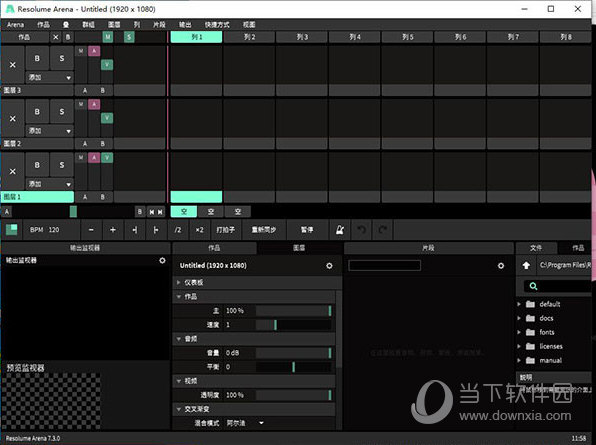Click the magnifier search icon in file browser

click(x=533, y=286)
